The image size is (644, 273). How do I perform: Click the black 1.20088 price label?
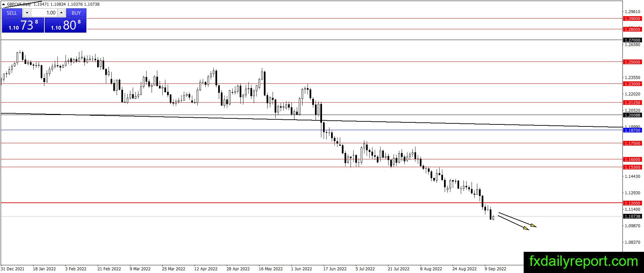[x=632, y=115]
